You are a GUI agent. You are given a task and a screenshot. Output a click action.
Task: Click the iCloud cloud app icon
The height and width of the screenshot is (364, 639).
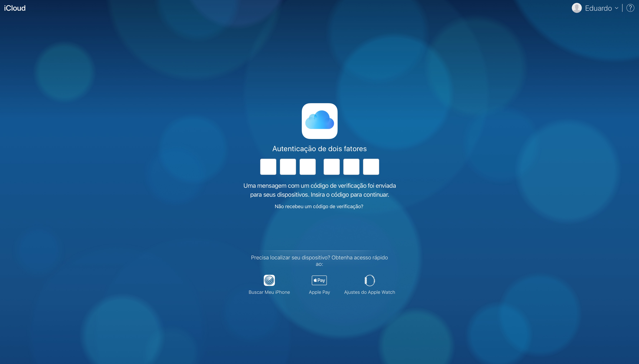pos(319,121)
